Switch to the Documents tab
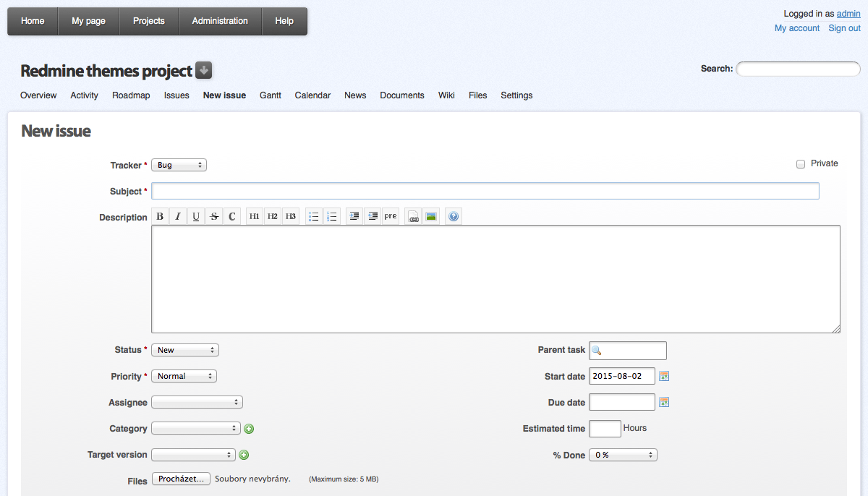This screenshot has width=868, height=496. (402, 95)
